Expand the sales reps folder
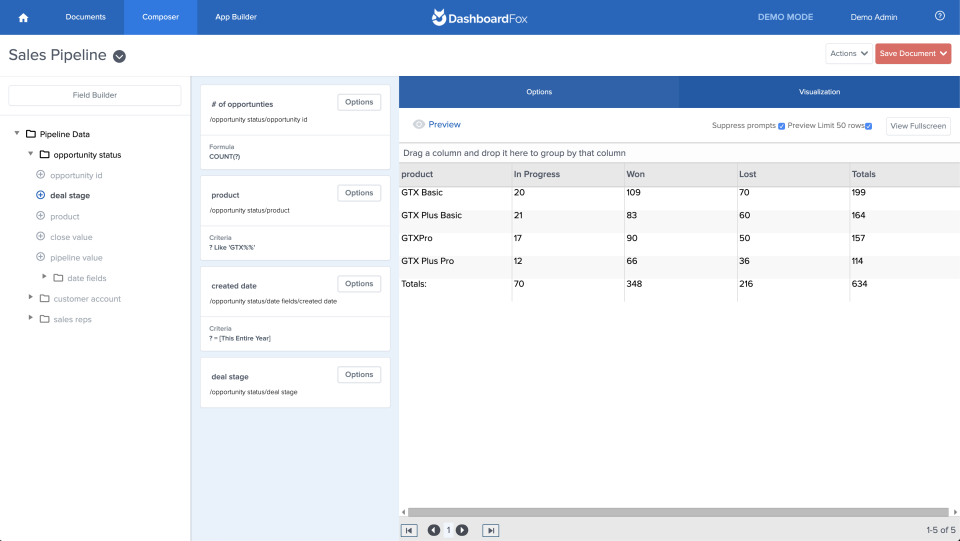960x541 pixels. click(x=31, y=319)
